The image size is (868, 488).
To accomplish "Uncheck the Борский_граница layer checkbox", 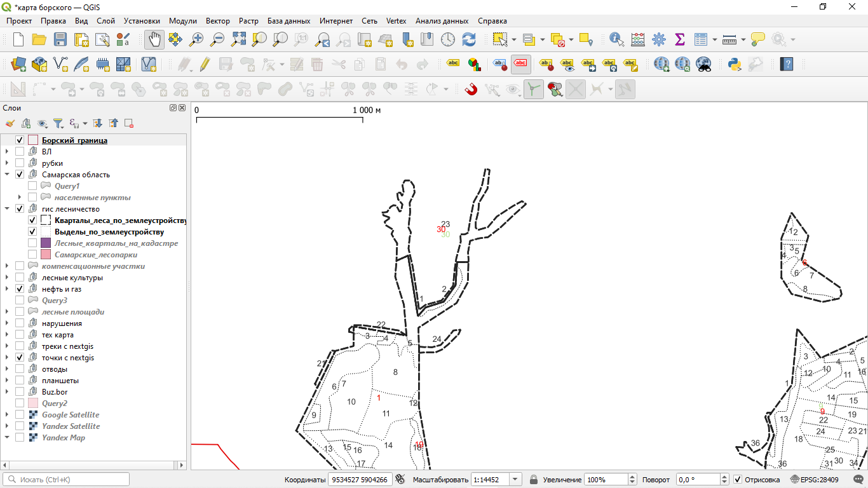I will [x=20, y=140].
